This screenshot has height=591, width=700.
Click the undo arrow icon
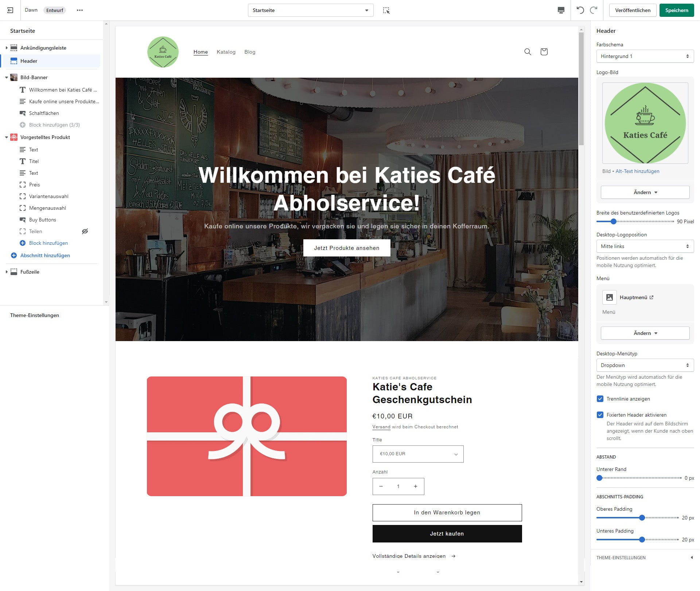(580, 10)
